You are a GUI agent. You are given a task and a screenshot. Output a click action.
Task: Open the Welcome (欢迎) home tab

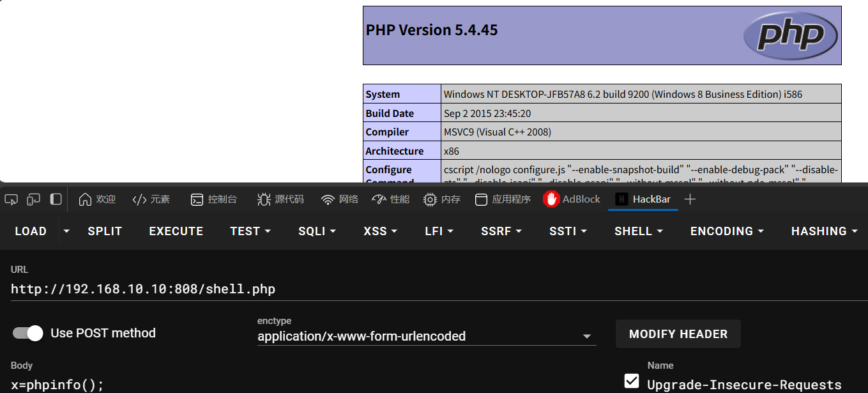tap(97, 199)
